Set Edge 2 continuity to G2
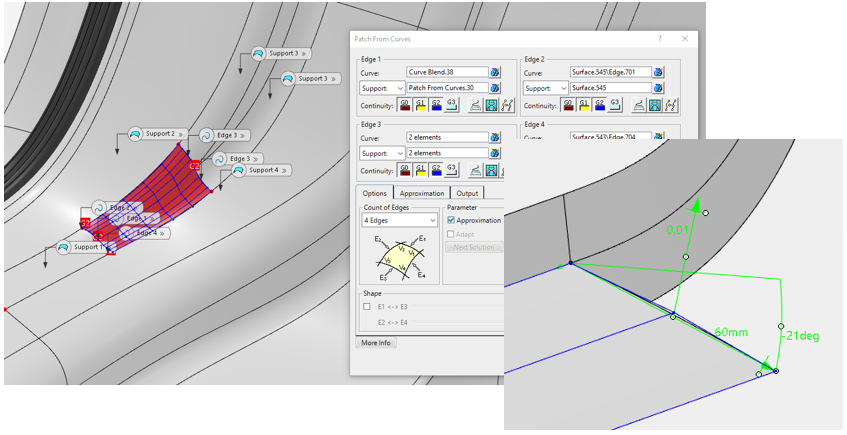 point(600,105)
